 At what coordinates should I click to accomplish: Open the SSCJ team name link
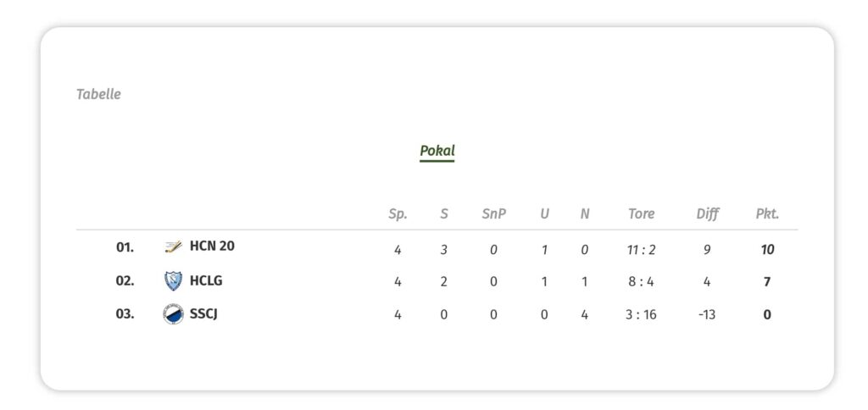pos(204,314)
